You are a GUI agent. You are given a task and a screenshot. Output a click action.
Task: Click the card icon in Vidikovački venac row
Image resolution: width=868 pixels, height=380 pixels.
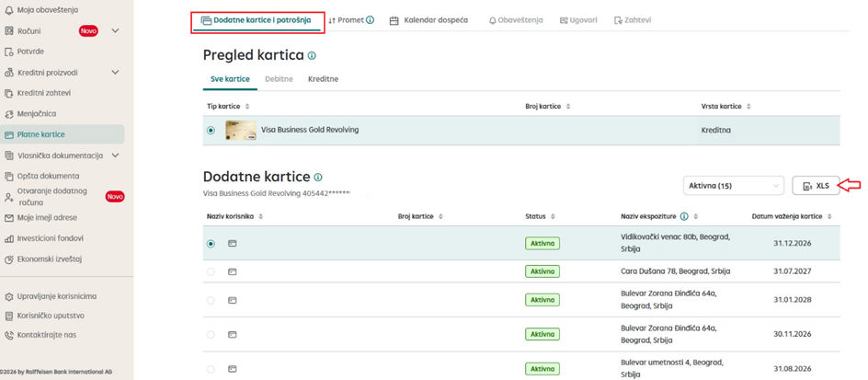tap(233, 243)
